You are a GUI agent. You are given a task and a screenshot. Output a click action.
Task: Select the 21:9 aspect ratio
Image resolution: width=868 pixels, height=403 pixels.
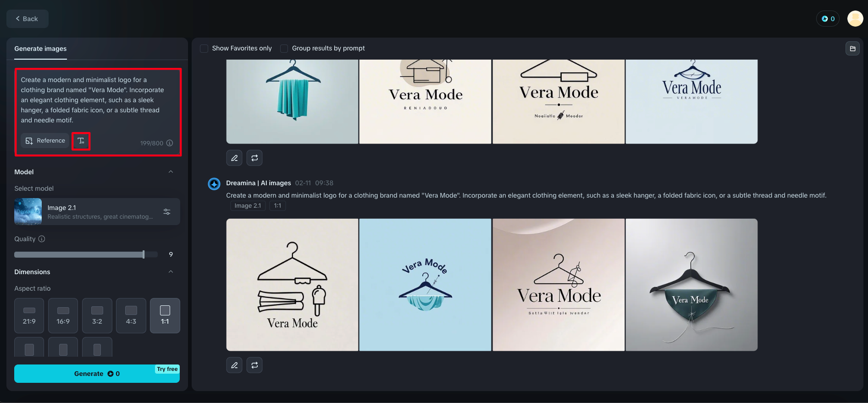pos(29,315)
